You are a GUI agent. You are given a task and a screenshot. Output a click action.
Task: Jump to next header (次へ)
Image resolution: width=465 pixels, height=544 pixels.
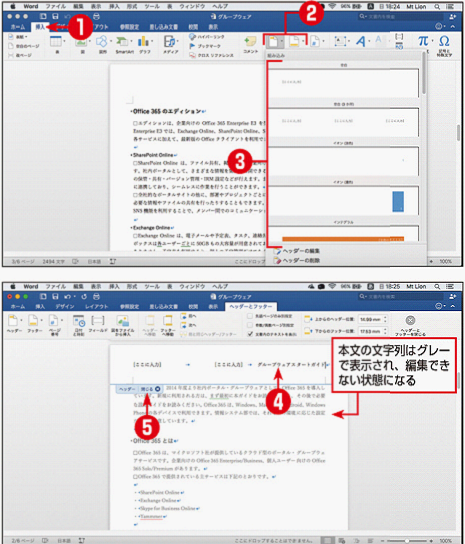pos(188,325)
